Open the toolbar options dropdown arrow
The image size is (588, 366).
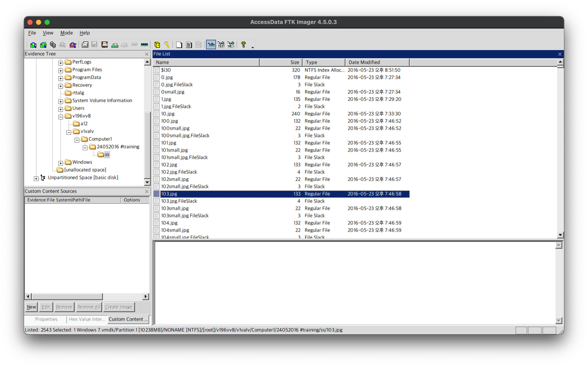tap(253, 48)
